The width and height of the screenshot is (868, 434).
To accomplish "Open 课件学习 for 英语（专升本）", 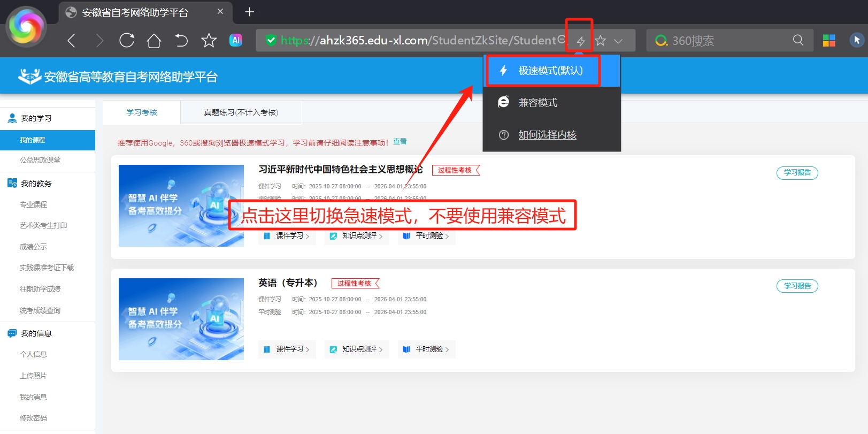I will 287,349.
